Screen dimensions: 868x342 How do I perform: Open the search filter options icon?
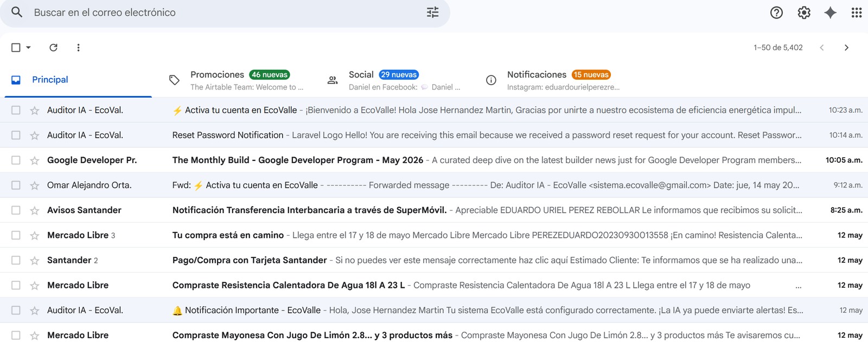(x=432, y=12)
